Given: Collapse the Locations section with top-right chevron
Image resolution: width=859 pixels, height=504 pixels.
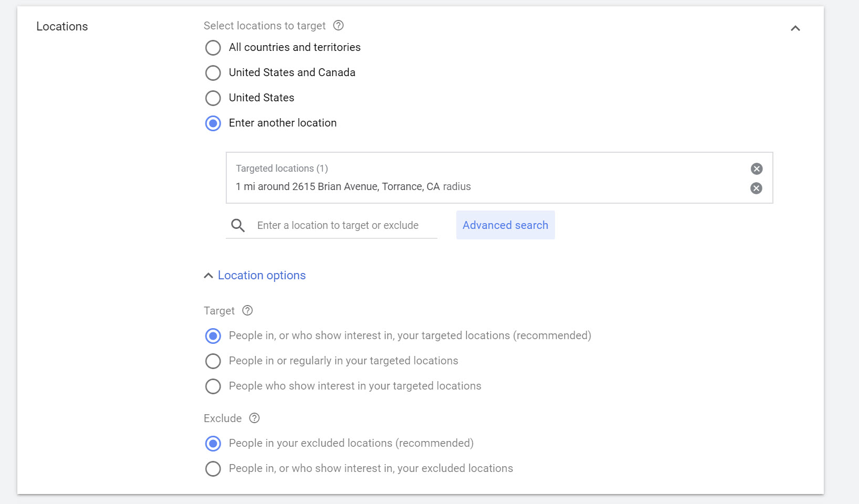Looking at the screenshot, I should 795,28.
